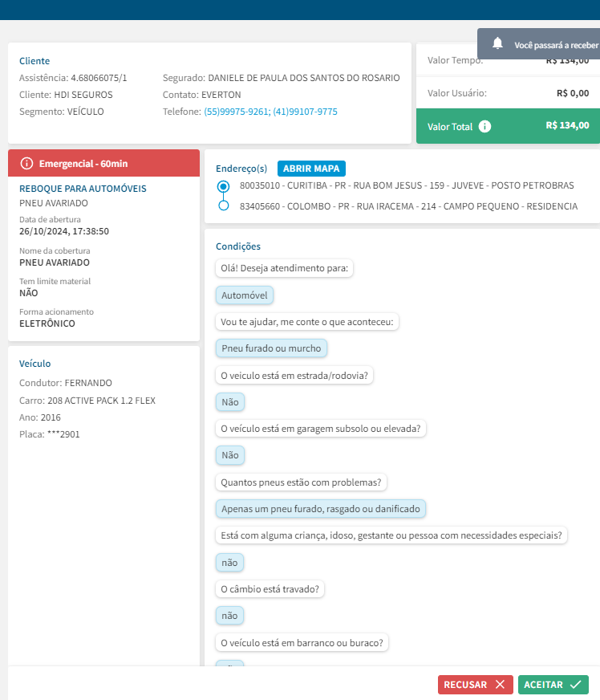The height and width of the screenshot is (700, 600).
Task: Click the "Você passará a receber" notification
Action: 555,45
